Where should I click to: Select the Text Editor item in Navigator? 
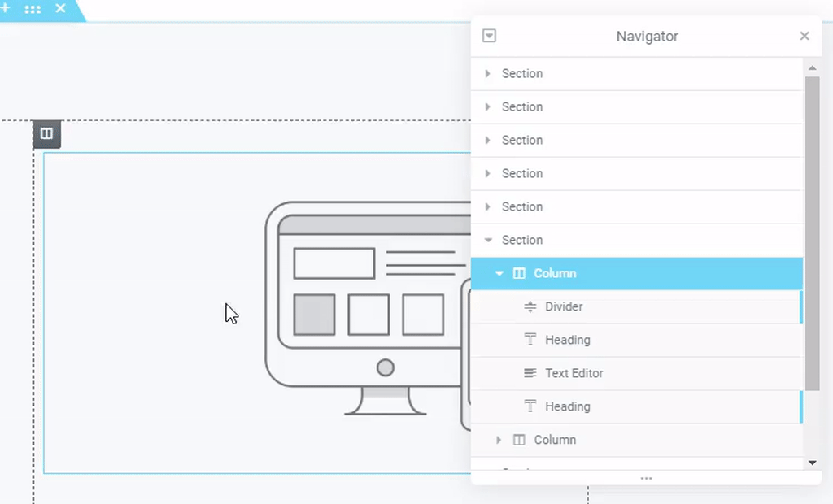(x=574, y=374)
